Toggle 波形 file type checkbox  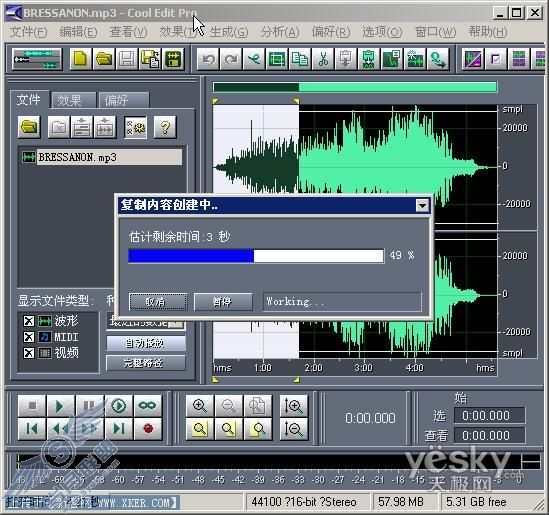(x=29, y=320)
